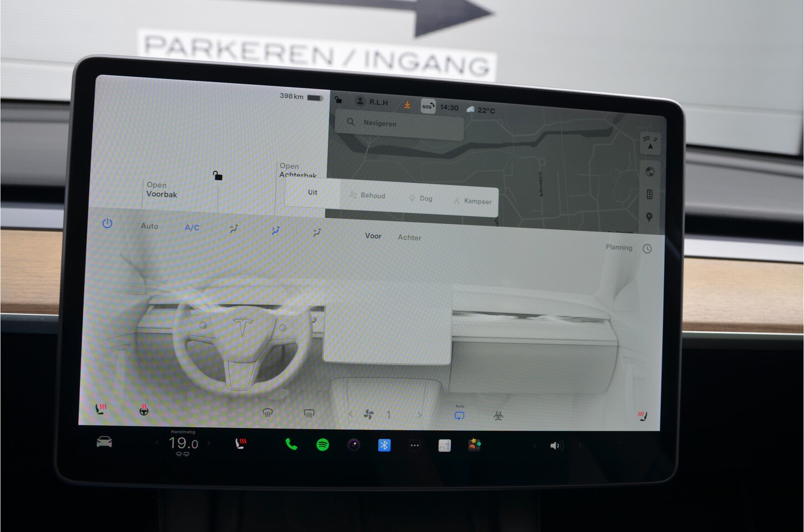Open the energy notes app icon

(444, 445)
